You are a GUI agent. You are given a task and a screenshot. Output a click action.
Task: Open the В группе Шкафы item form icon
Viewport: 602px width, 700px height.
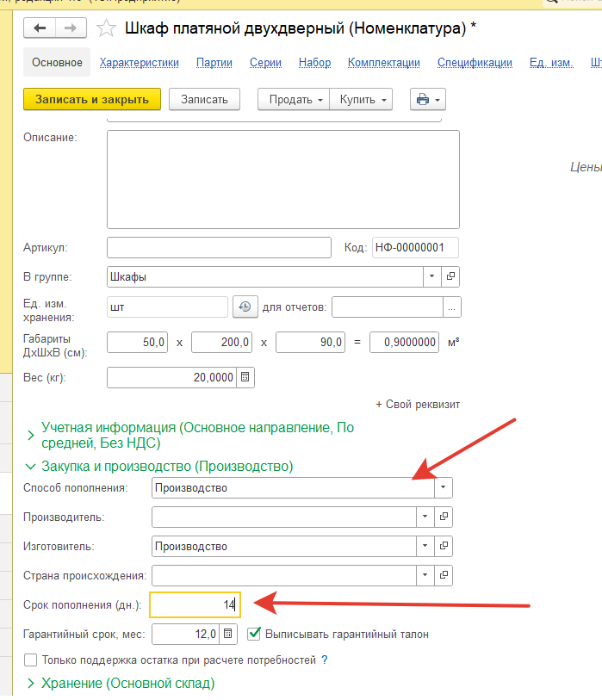[x=450, y=276]
